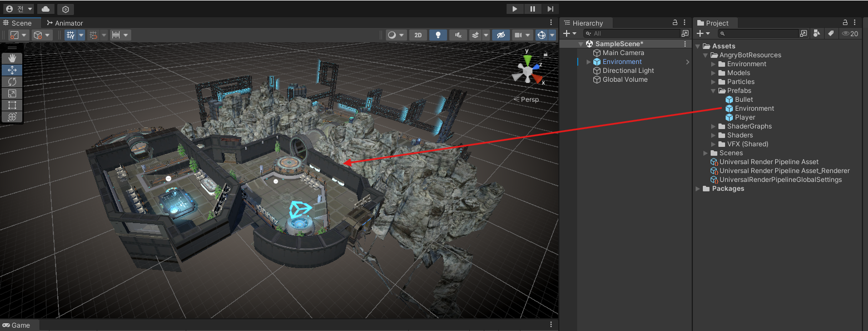Lock the Hierarchy panel with the padlock icon
Screen dimensions: 868x331
pos(675,23)
